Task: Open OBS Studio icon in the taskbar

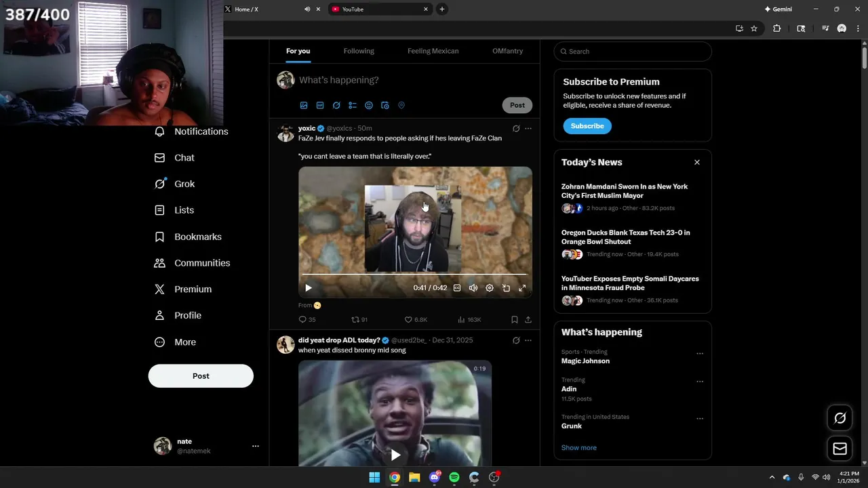Action: point(494,477)
